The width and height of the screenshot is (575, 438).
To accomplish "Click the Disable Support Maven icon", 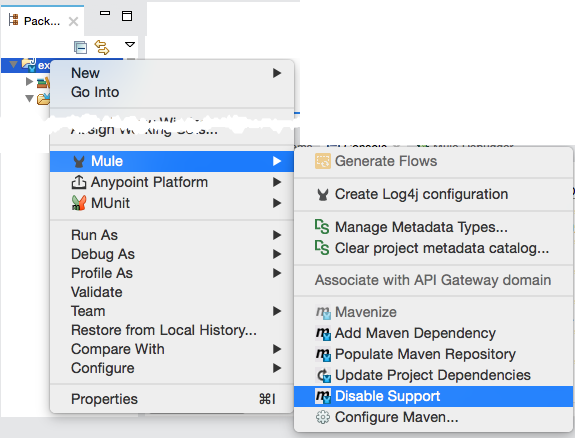I will coord(323,397).
